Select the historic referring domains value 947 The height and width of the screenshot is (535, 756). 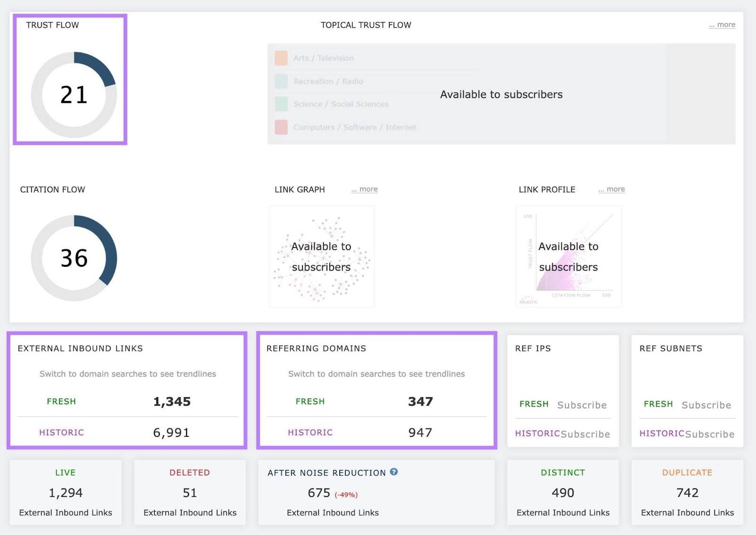pos(421,433)
